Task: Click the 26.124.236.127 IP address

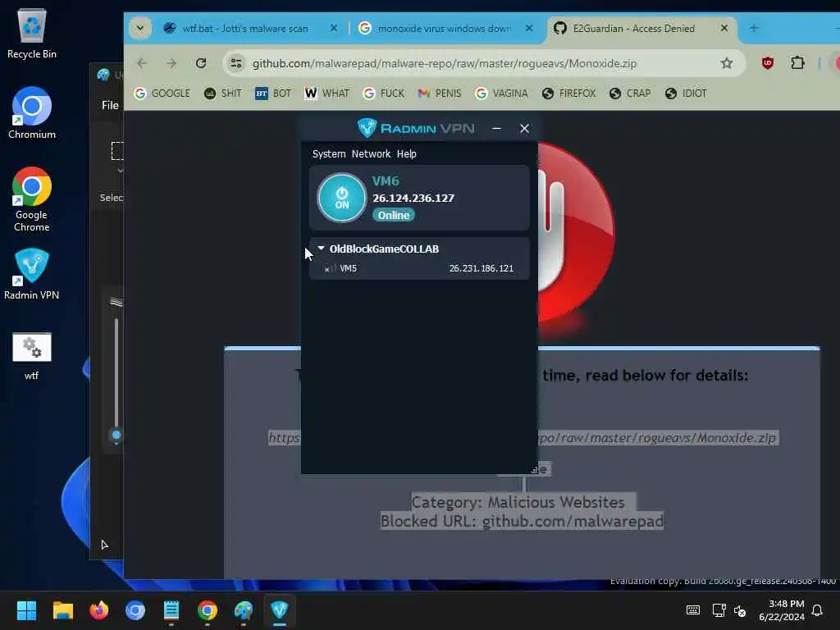Action: click(413, 199)
